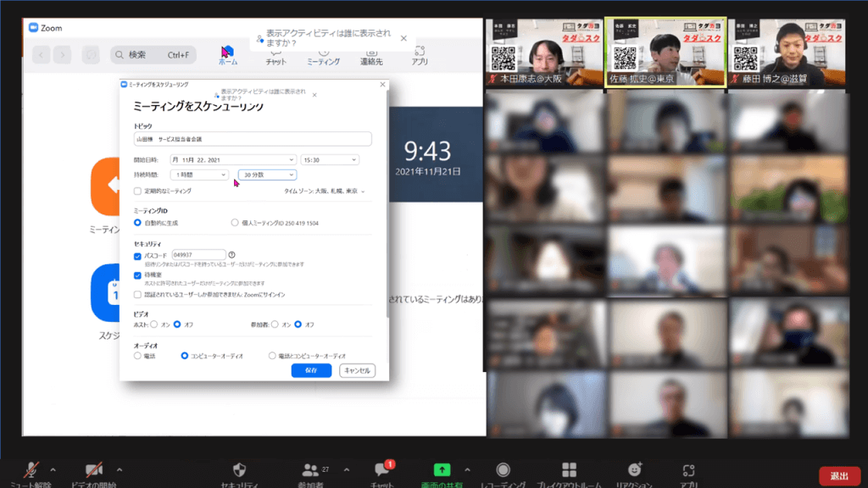Enable authenticated users only checkbox
Screen dimensions: 868x488
coord(137,295)
